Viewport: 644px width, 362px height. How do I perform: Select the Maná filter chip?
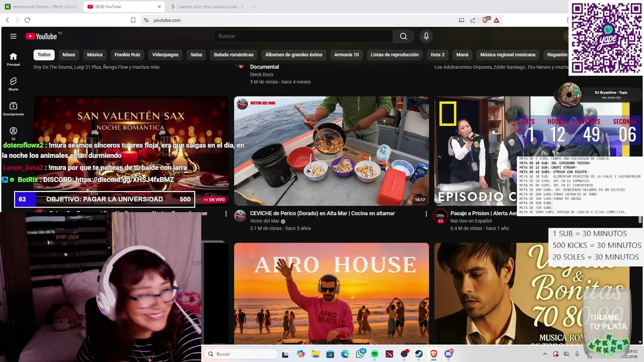(462, 55)
